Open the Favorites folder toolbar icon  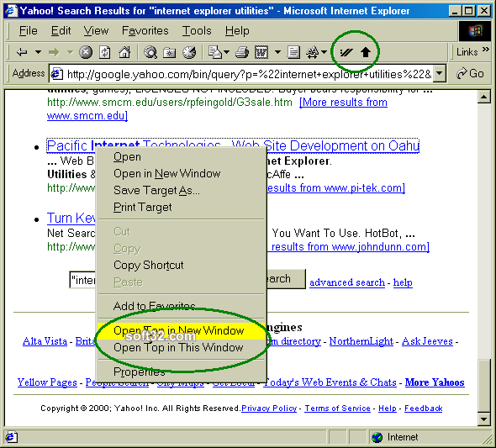[x=170, y=52]
